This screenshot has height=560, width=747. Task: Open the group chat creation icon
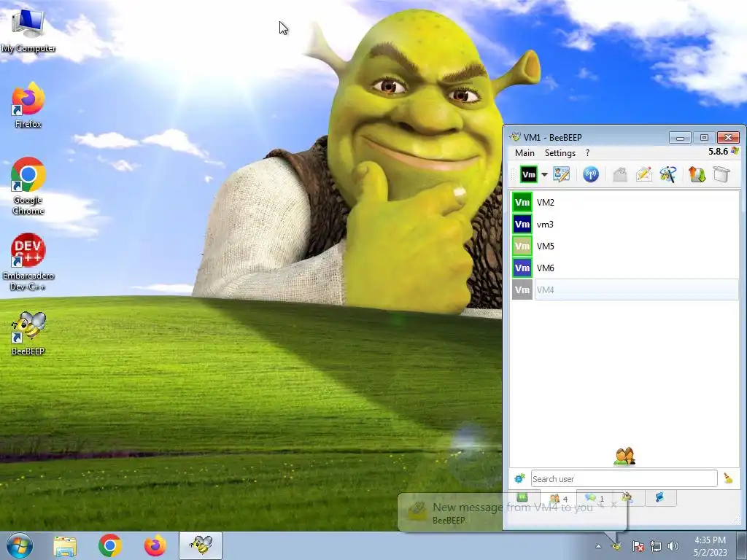(x=668, y=174)
